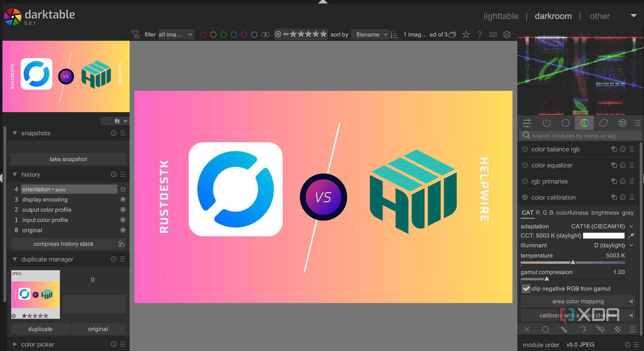This screenshot has height=351, width=644.
Task: Open the adaptation CAT16 dropdown
Action: (x=602, y=226)
